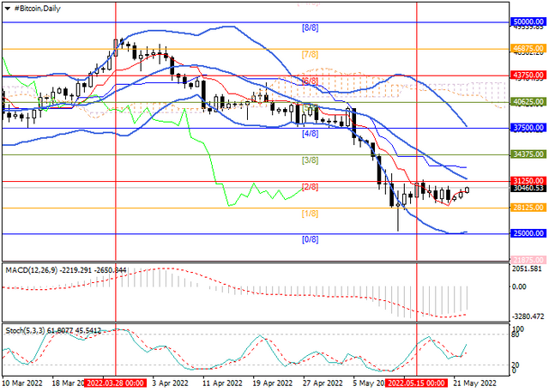
Task: Click the current price 30460.53 label
Action: click(528, 189)
